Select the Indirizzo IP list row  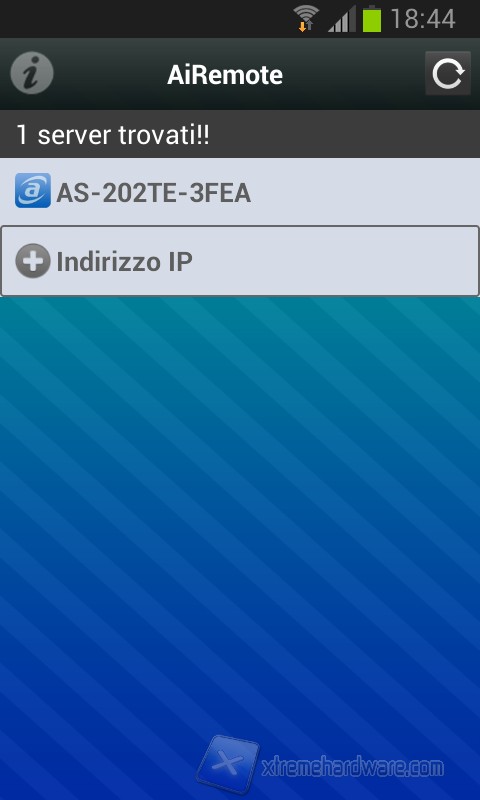click(x=240, y=261)
